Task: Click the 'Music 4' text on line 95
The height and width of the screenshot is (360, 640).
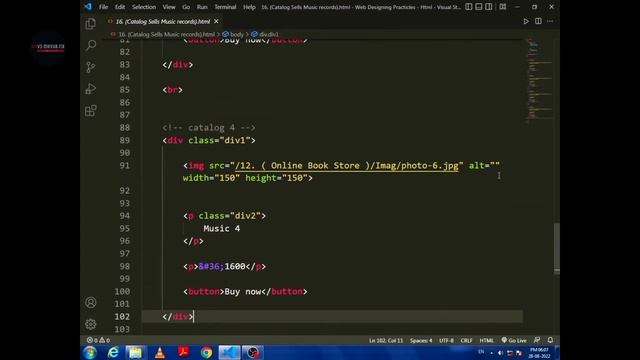Action: tap(222, 229)
